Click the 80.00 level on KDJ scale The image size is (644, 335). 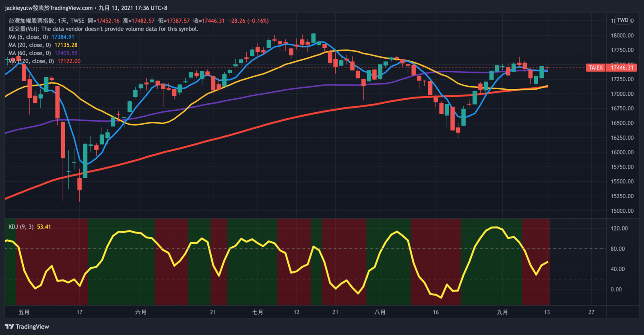pyautogui.click(x=617, y=249)
